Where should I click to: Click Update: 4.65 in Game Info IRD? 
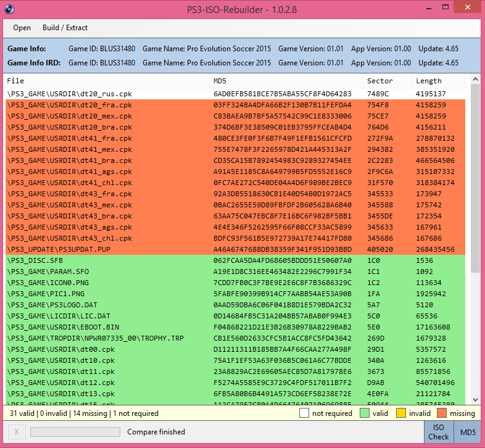point(438,63)
